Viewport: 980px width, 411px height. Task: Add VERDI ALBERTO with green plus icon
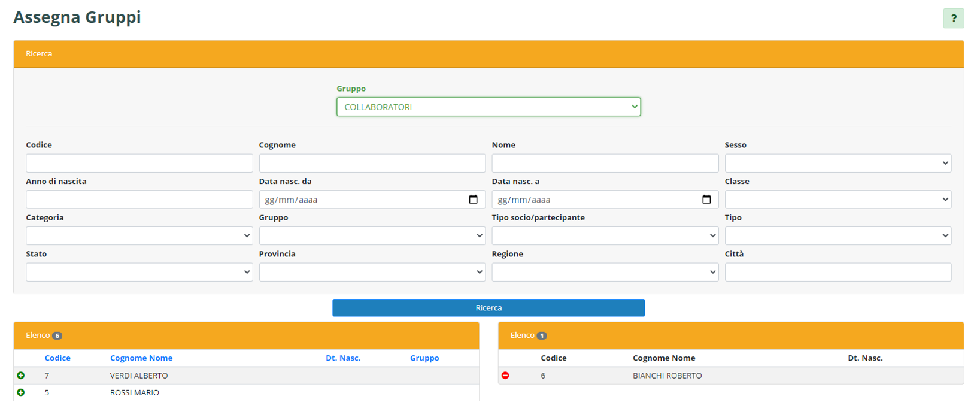pyautogui.click(x=21, y=376)
